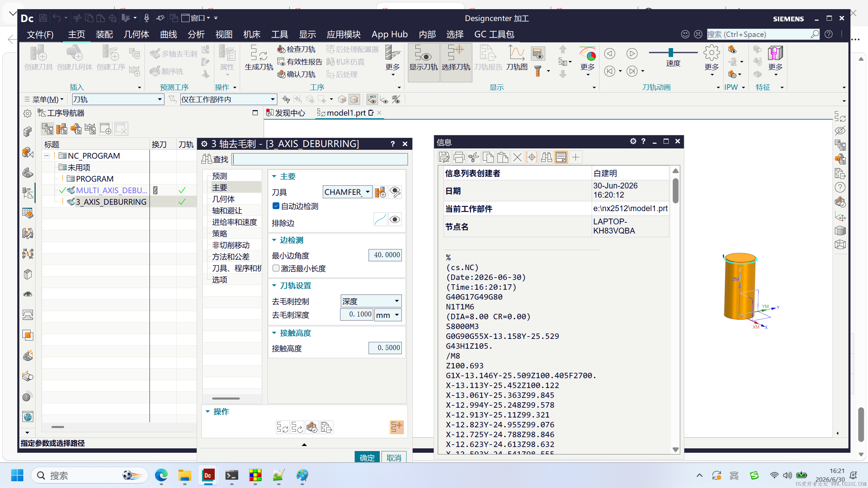Open the Program Order View in navigator
This screenshot has width=868, height=488.
pyautogui.click(x=47, y=129)
